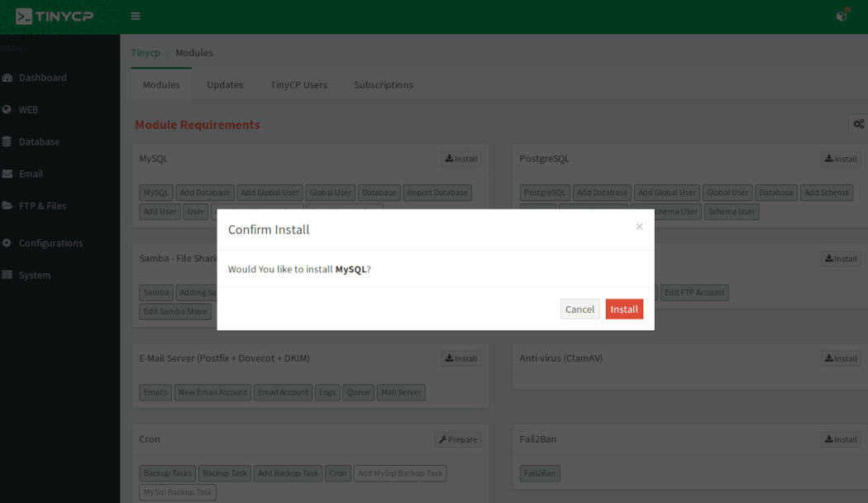The height and width of the screenshot is (503, 868).
Task: Open System in sidebar
Action: pos(35,275)
